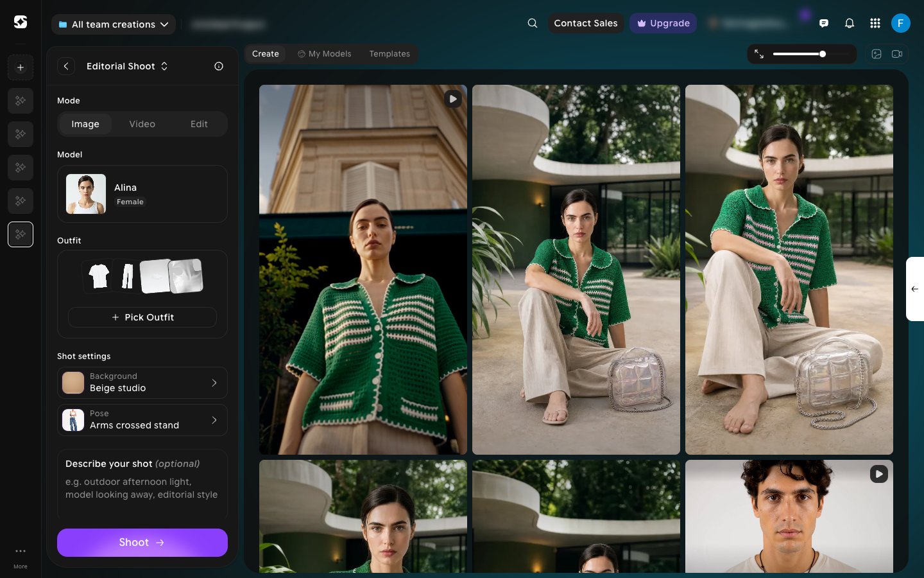Toggle the video camera filter icon
The height and width of the screenshot is (578, 924).
pyautogui.click(x=897, y=54)
